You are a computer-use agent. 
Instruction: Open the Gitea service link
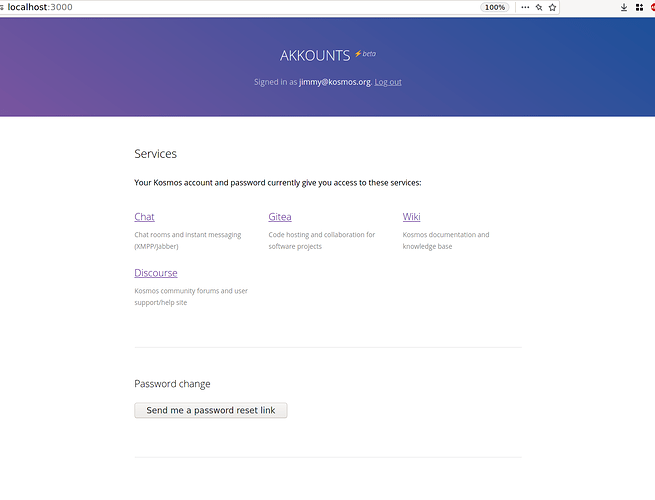(x=280, y=217)
